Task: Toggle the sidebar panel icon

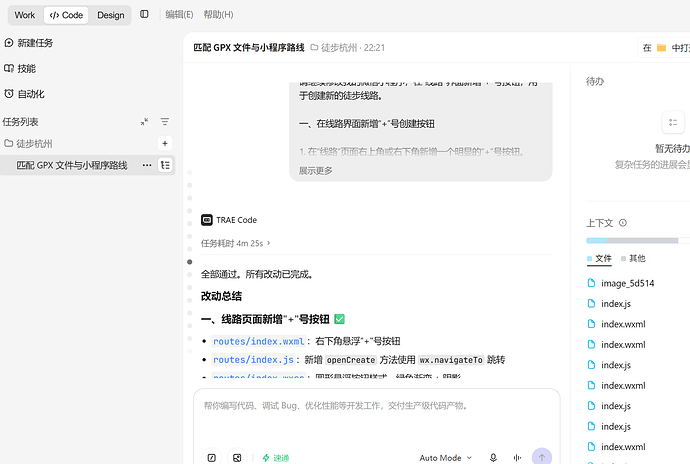Action: [x=144, y=14]
